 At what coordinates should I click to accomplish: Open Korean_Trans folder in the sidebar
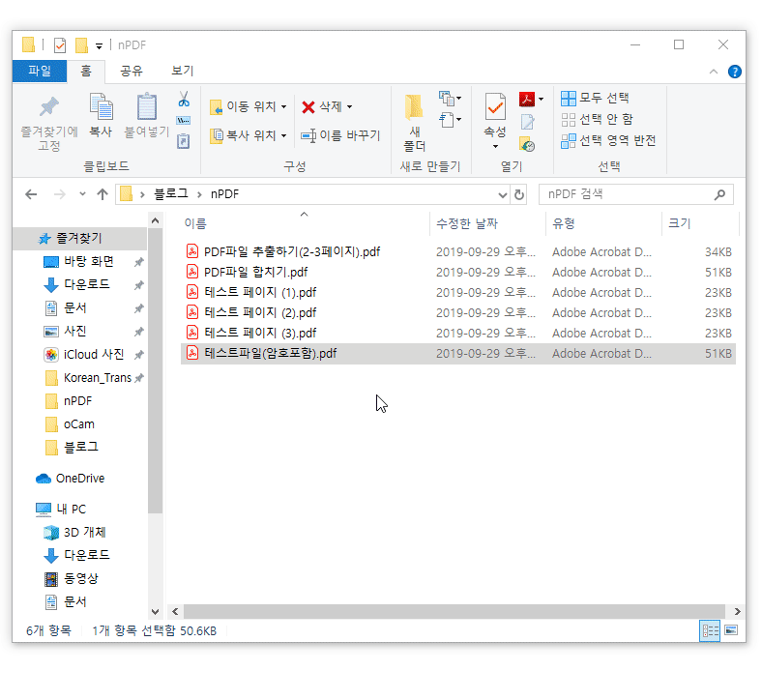click(88, 378)
